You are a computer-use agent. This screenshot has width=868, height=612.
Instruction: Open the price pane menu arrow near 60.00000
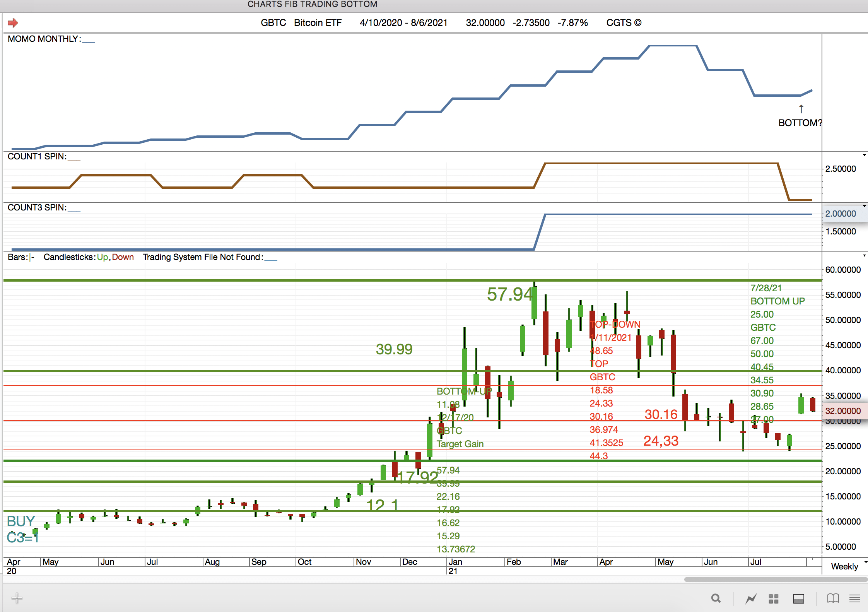point(865,256)
